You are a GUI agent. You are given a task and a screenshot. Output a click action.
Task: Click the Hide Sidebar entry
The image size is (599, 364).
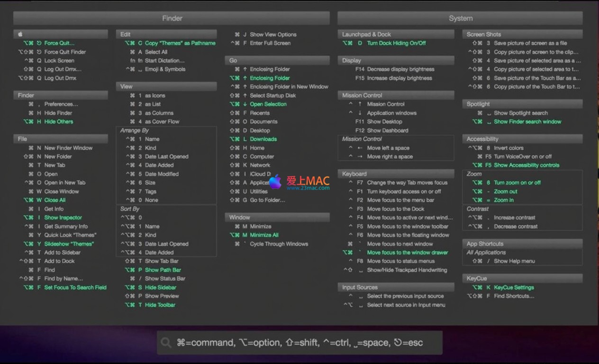(160, 288)
